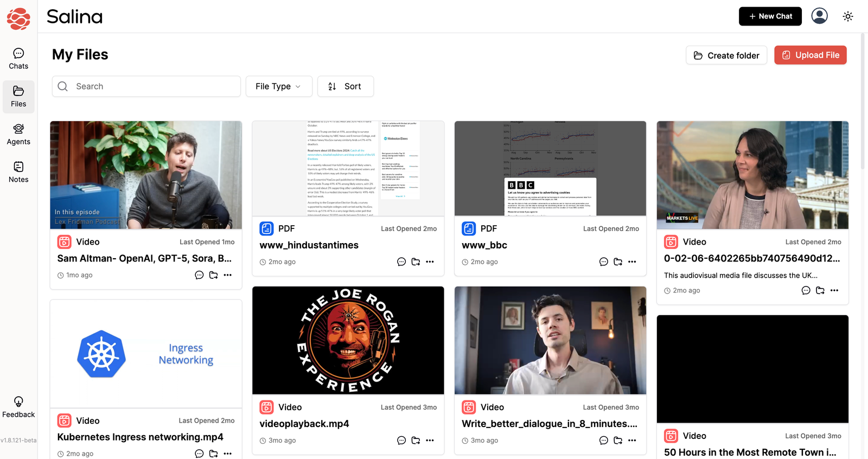Click the Create folder button
Image resolution: width=868 pixels, height=459 pixels.
726,55
